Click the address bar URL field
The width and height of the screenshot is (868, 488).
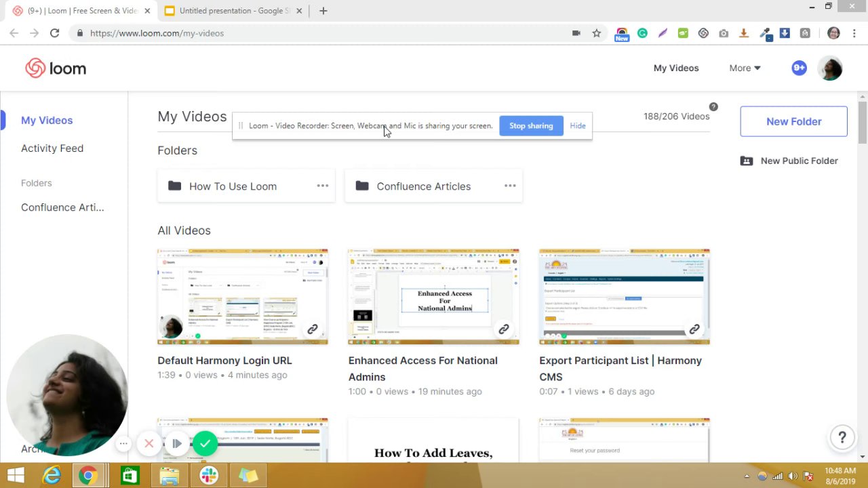(325, 33)
